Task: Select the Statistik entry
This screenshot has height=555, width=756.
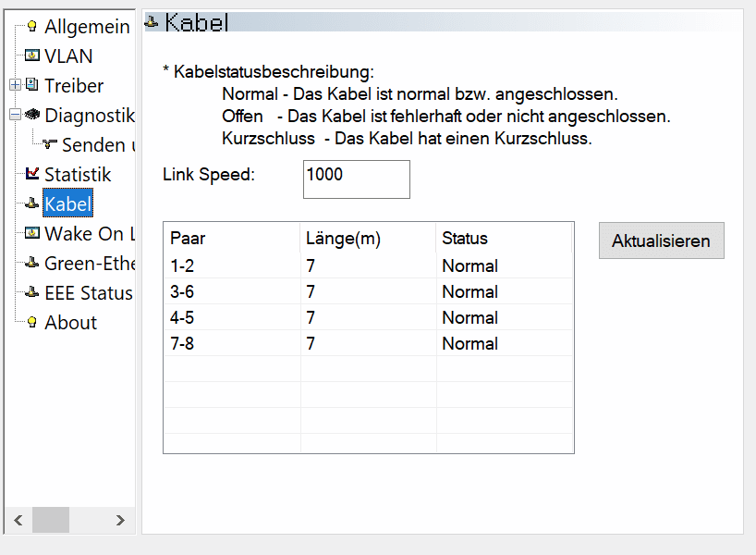Action: (78, 175)
